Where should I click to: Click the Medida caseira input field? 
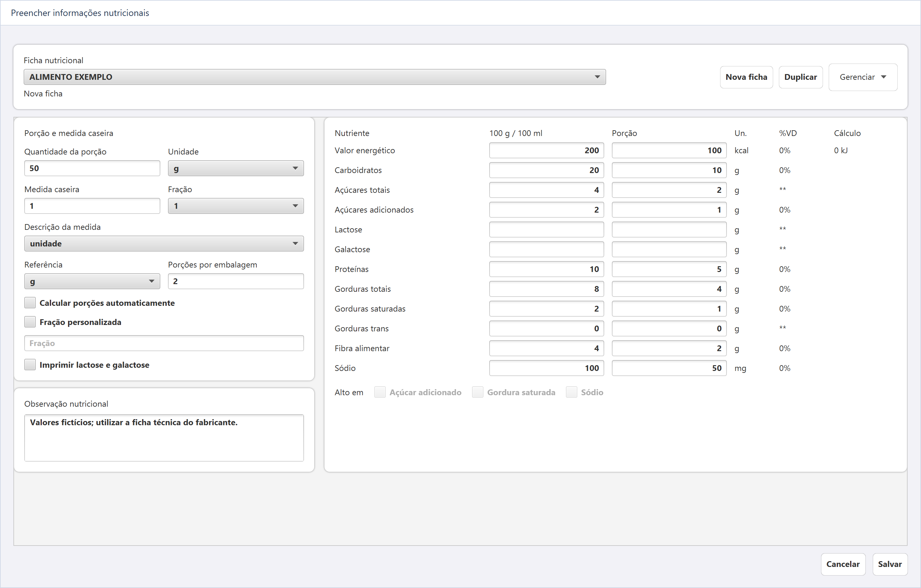click(x=92, y=206)
